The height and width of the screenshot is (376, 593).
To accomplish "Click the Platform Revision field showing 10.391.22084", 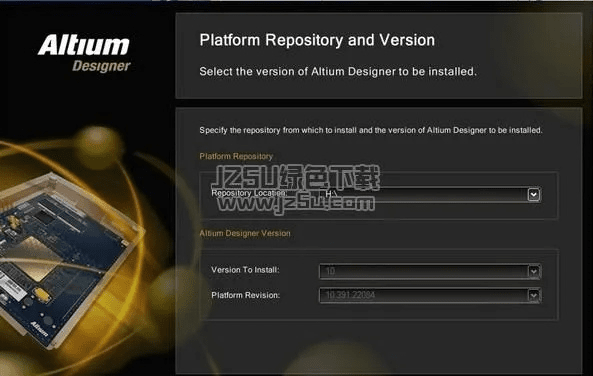I will click(x=430, y=295).
